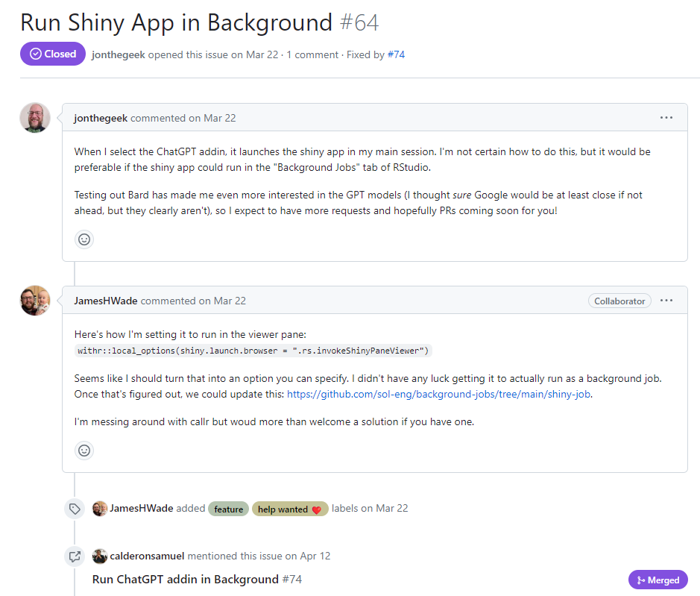Open the background-jobs shiny-job GitHub link

438,394
